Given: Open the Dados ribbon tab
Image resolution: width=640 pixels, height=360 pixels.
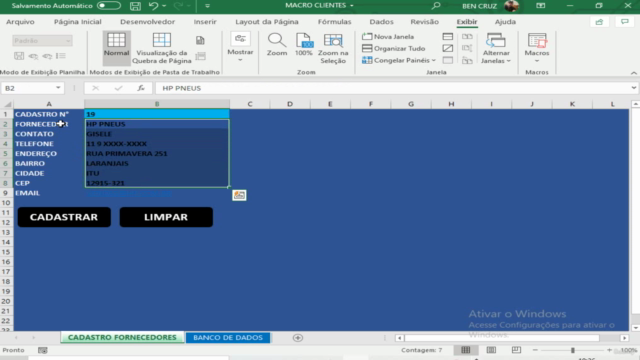Looking at the screenshot, I should (x=381, y=22).
